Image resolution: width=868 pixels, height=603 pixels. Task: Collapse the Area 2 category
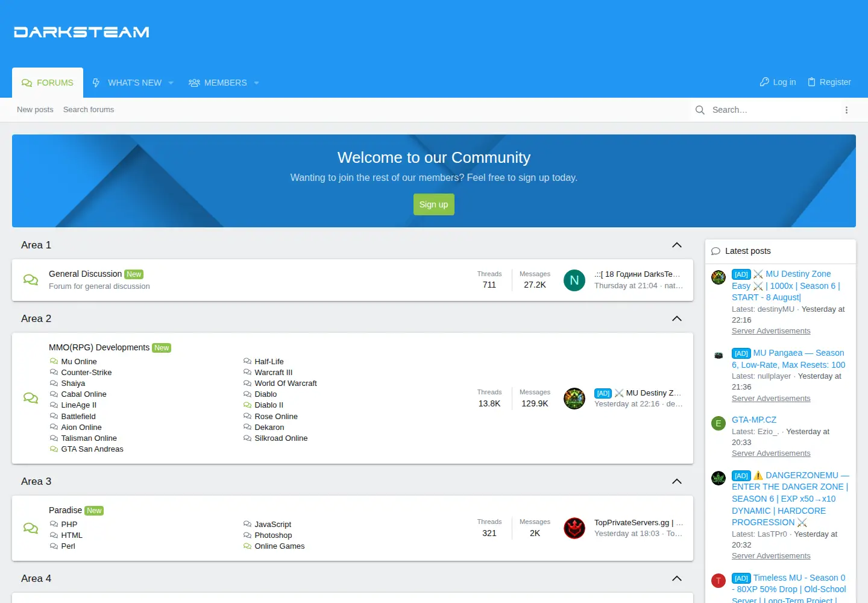(x=677, y=318)
